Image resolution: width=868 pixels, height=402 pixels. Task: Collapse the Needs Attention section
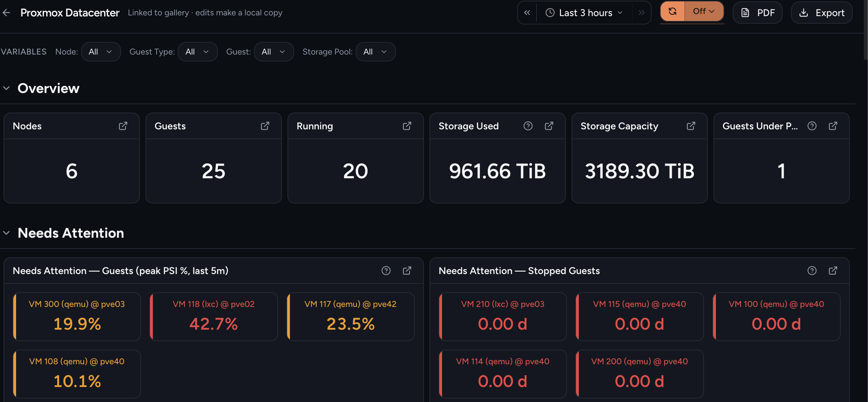[6, 233]
